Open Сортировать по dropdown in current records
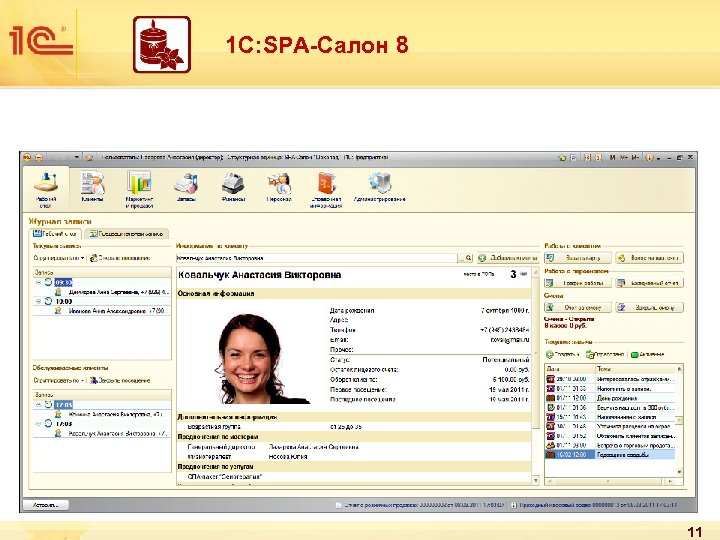This screenshot has height=540, width=720. 59,258
